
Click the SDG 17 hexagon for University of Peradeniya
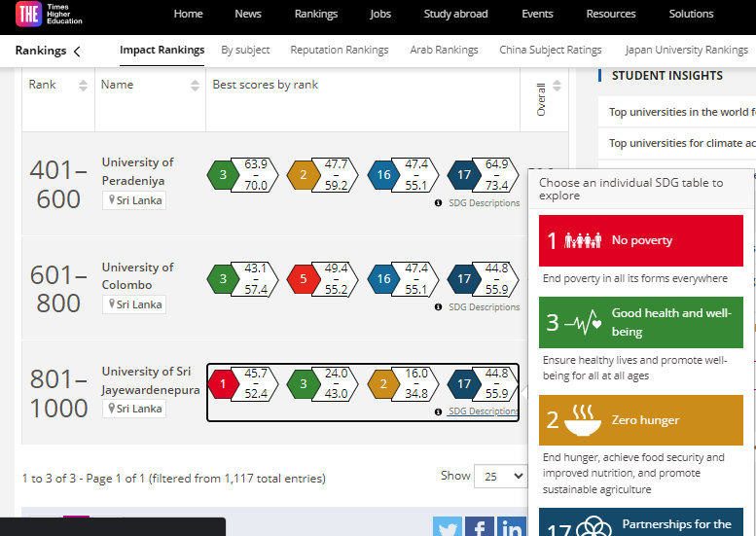click(464, 174)
